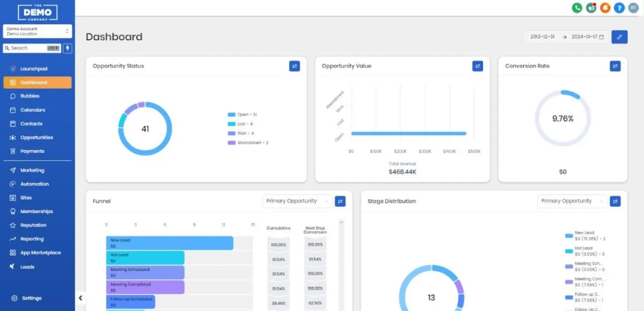This screenshot has width=644, height=311.
Task: Click the Calendars icon in sidebar
Action: [13, 110]
